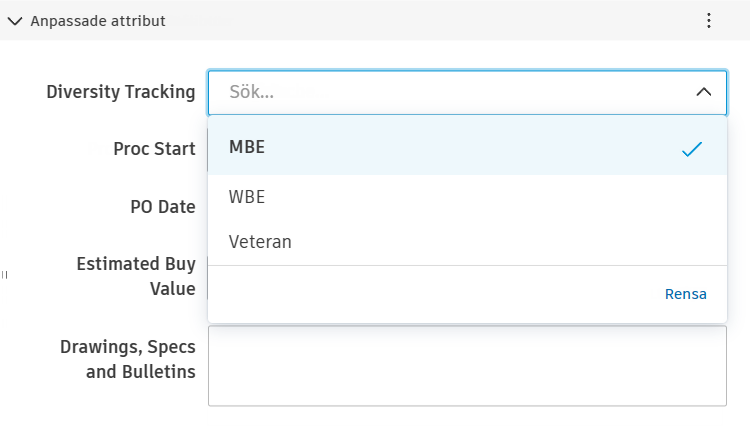The height and width of the screenshot is (436, 750).
Task: Click the PO Date label
Action: tap(163, 207)
